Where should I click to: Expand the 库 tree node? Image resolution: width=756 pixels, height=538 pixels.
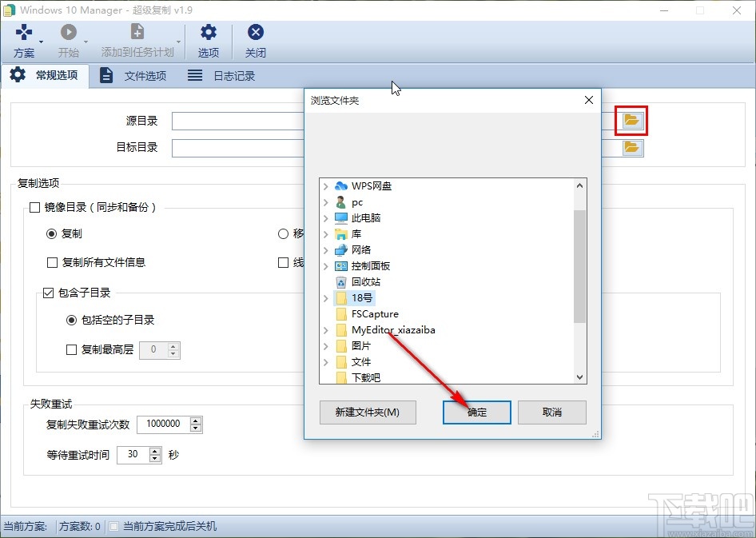324,233
